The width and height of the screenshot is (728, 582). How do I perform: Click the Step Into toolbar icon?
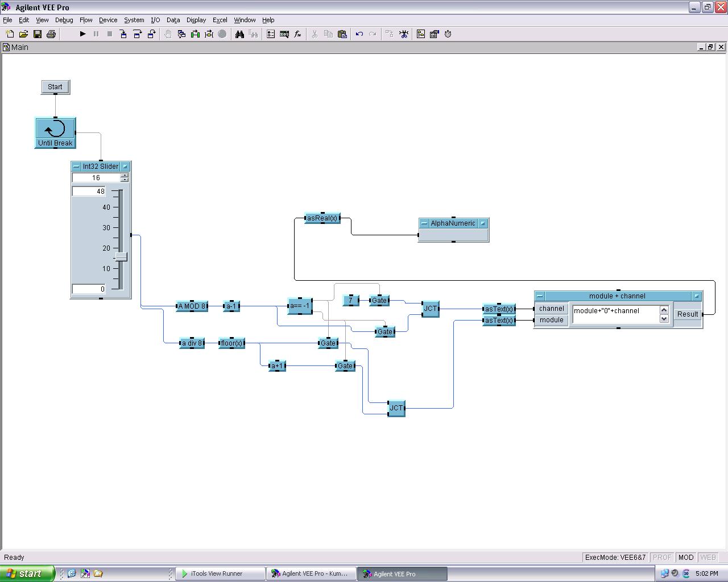point(123,34)
